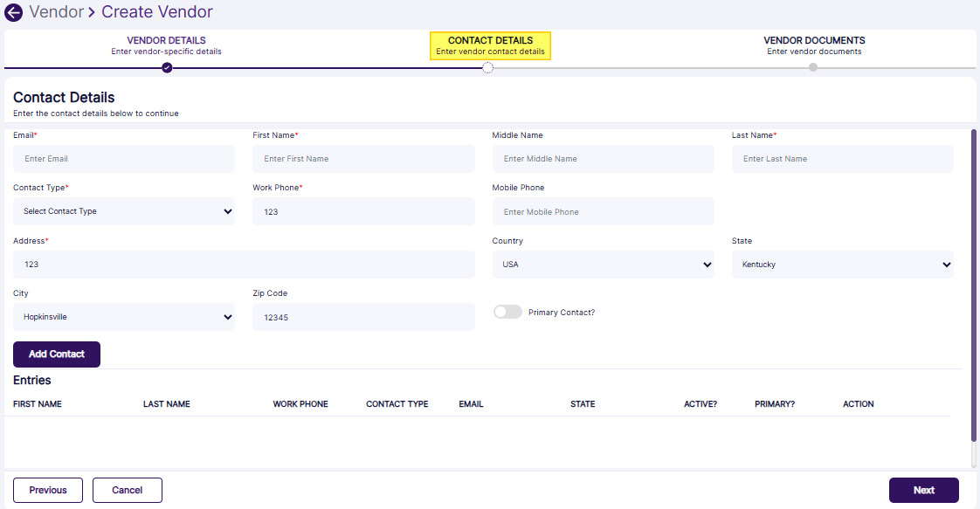This screenshot has height=509, width=980.
Task: Open the City dropdown showing Hopkinsville
Action: pyautogui.click(x=123, y=316)
